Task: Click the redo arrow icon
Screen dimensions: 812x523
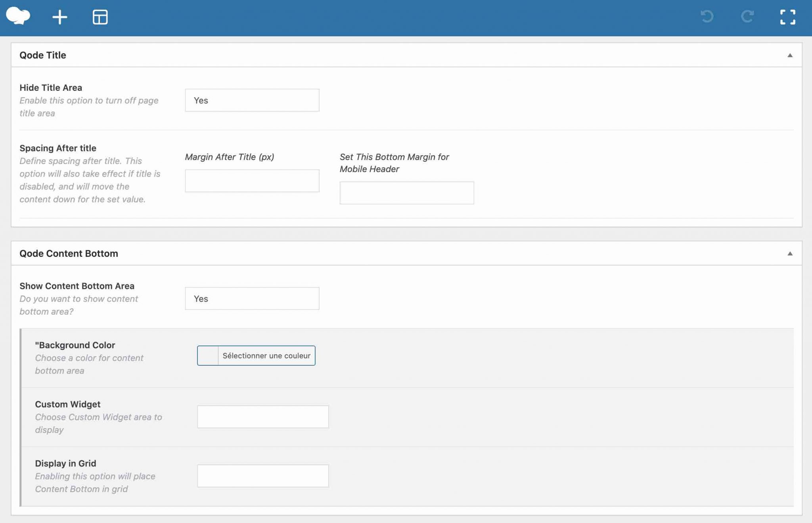Action: point(747,17)
